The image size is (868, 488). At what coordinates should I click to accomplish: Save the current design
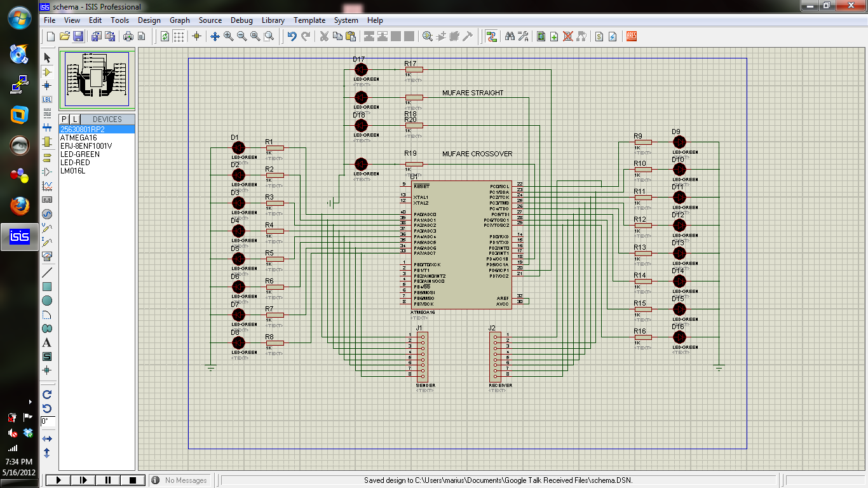[x=78, y=36]
